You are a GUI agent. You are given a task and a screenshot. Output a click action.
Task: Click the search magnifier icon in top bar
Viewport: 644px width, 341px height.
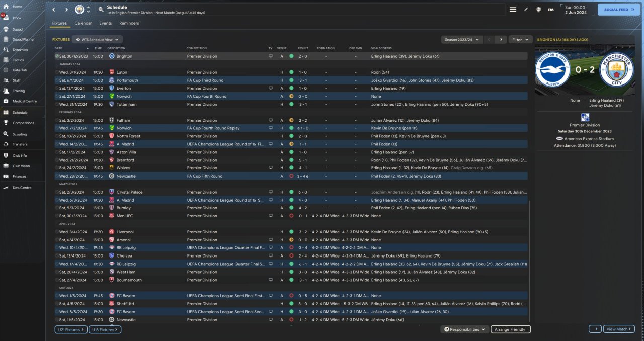pos(101,10)
